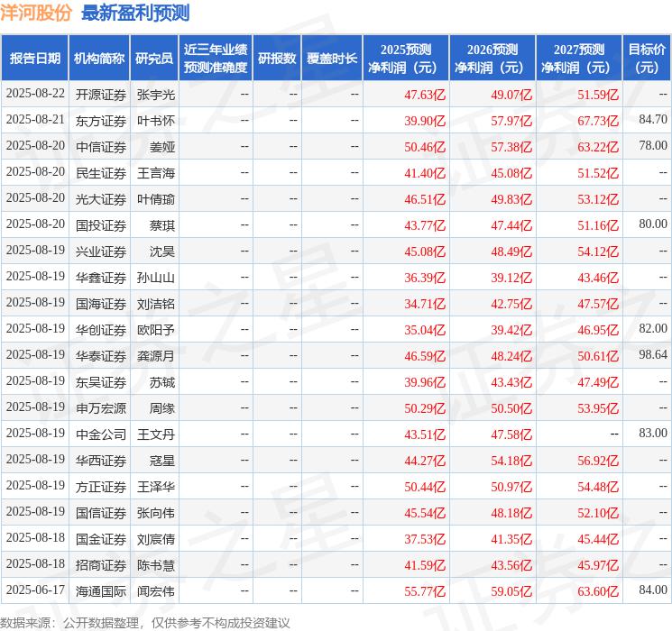The width and height of the screenshot is (672, 631).
Task: Click the 98.64 target price cell
Action: [x=652, y=355]
